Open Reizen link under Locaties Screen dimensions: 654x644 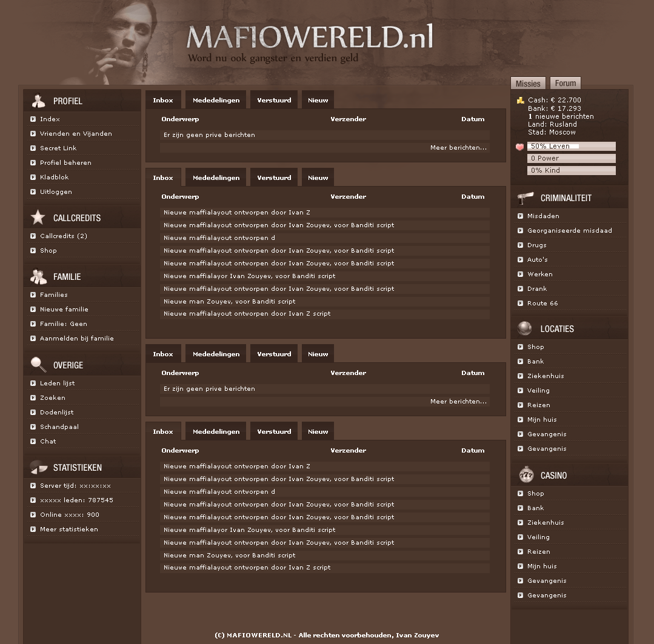[x=539, y=405]
